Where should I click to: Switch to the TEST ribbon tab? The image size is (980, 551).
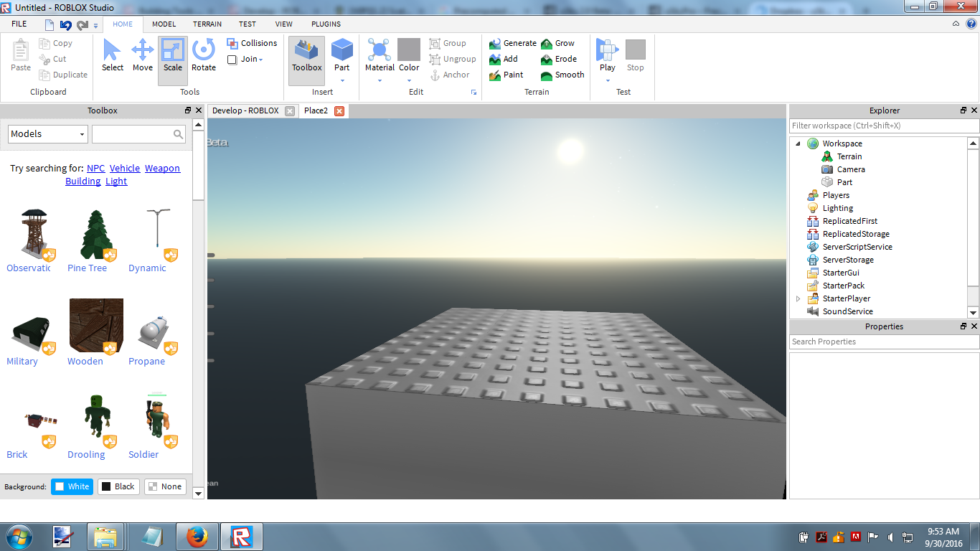tap(248, 24)
